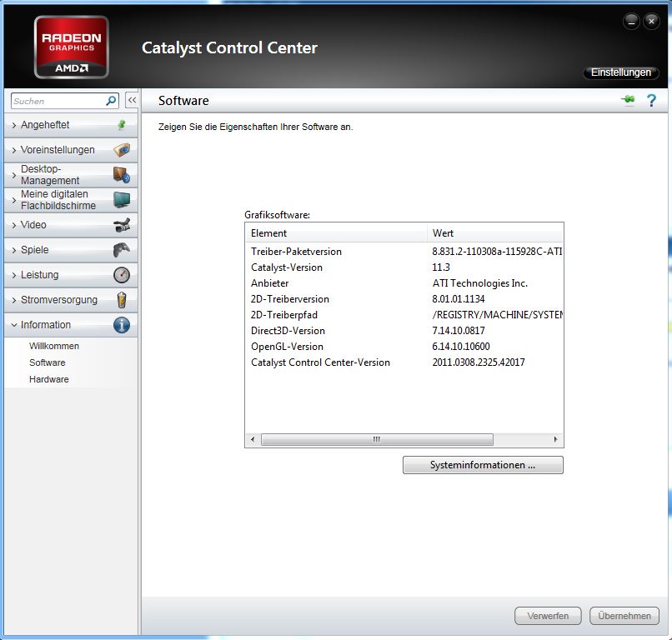Select the 2D-Treiberpfad row

pos(404,315)
